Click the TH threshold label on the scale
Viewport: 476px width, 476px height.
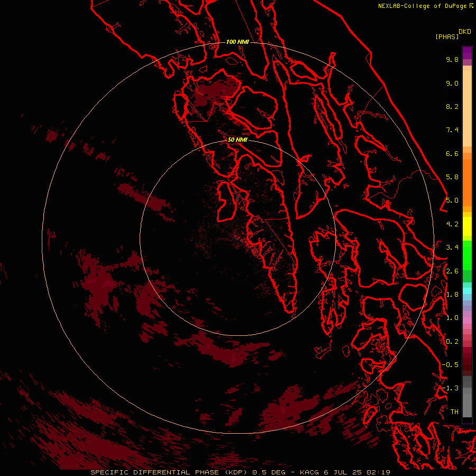click(454, 412)
